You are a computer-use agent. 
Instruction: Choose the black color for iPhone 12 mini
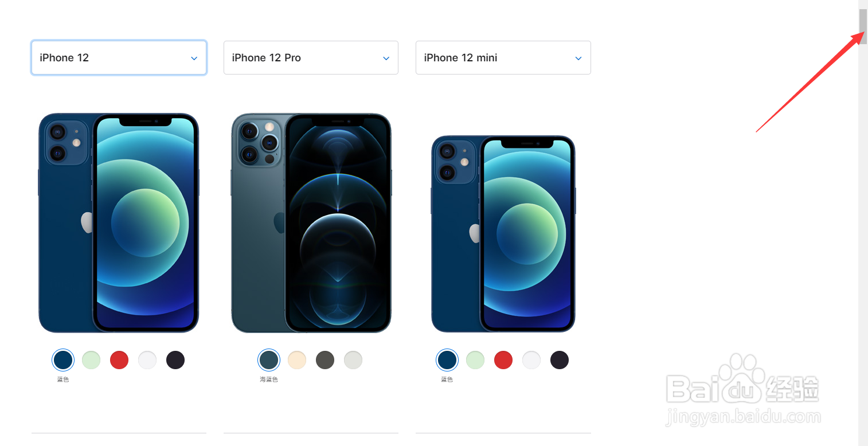pos(560,360)
